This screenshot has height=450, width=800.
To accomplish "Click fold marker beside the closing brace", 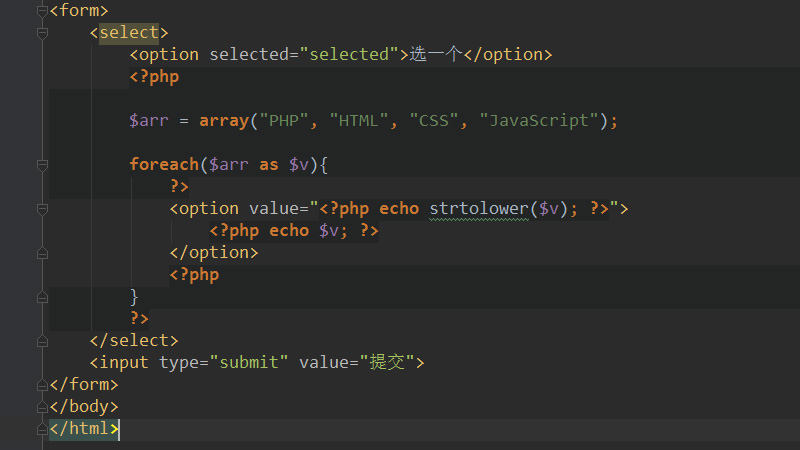I will tap(42, 296).
